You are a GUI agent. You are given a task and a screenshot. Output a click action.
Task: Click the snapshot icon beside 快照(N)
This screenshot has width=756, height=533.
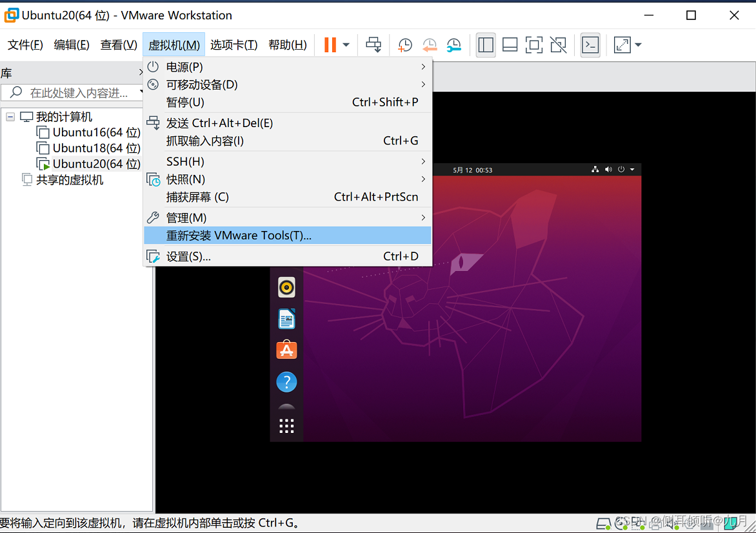[x=154, y=179]
